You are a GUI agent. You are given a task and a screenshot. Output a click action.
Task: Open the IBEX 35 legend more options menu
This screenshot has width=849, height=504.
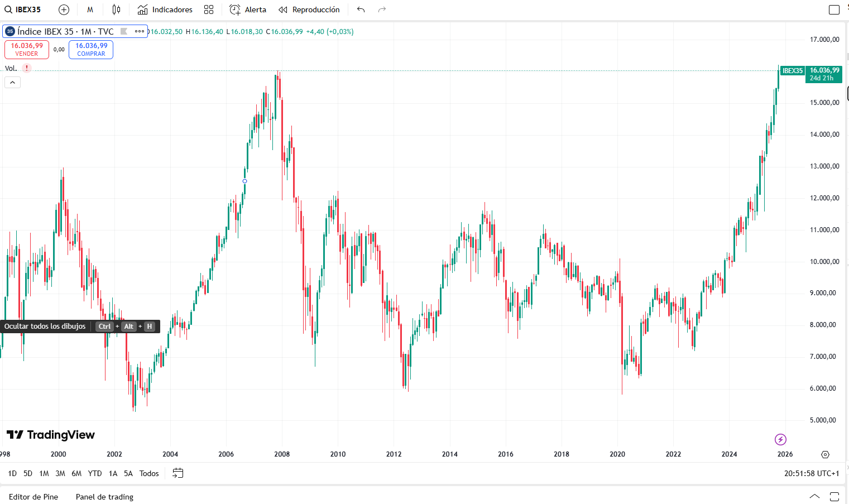coord(138,31)
